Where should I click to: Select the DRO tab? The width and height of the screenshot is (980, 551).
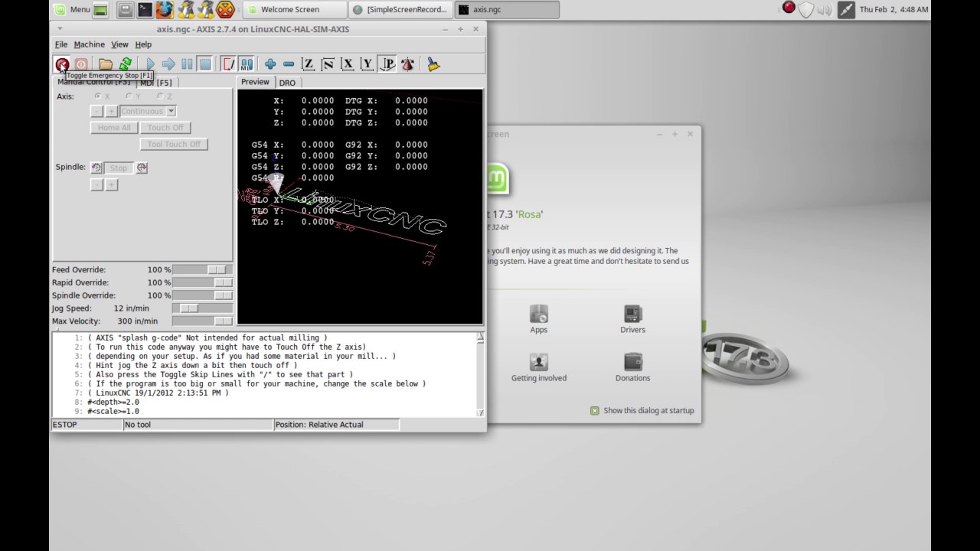(x=287, y=83)
